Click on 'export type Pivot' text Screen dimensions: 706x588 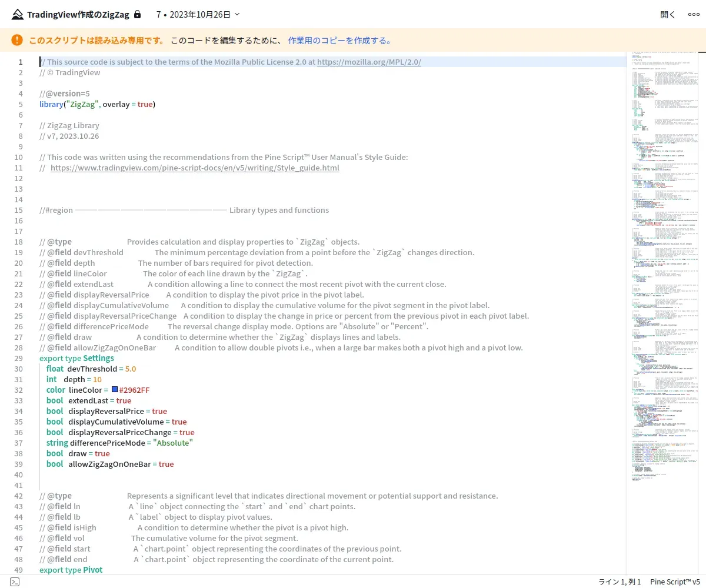(x=71, y=570)
